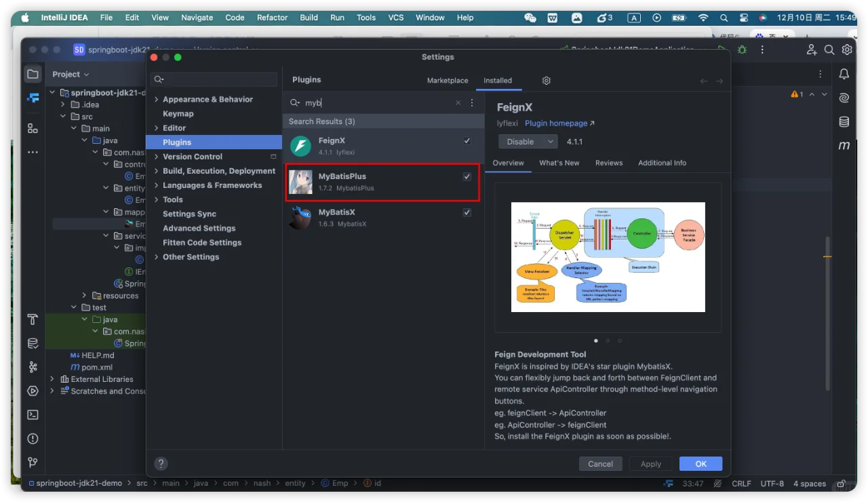Open the Reviews tab
The image size is (868, 502).
click(x=609, y=163)
